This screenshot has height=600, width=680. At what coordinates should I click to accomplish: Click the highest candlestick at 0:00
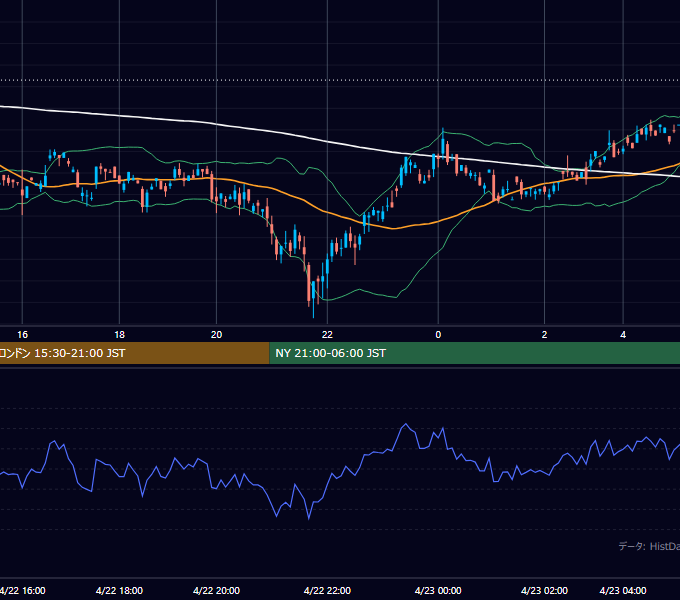coord(443,143)
